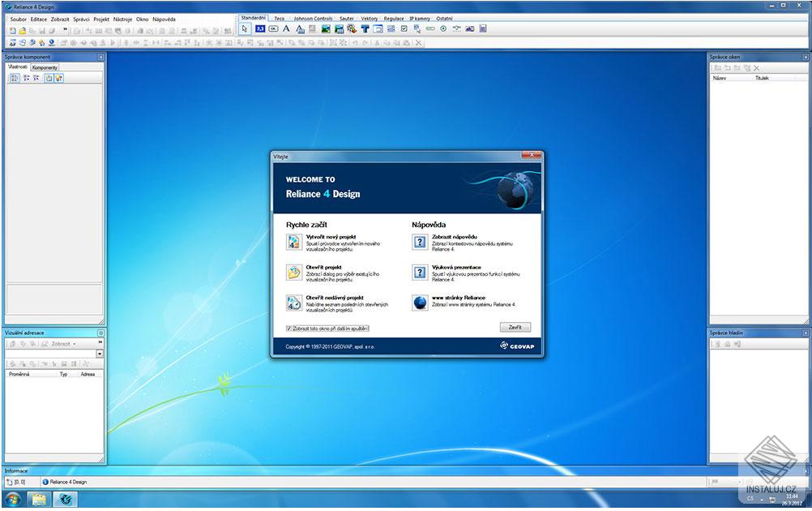
Task: Switch to the Vektory palette tab
Action: pyautogui.click(x=370, y=18)
